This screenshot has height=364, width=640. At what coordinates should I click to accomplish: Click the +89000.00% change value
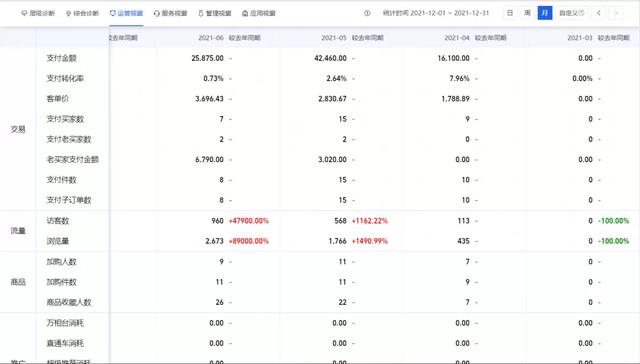(249, 241)
